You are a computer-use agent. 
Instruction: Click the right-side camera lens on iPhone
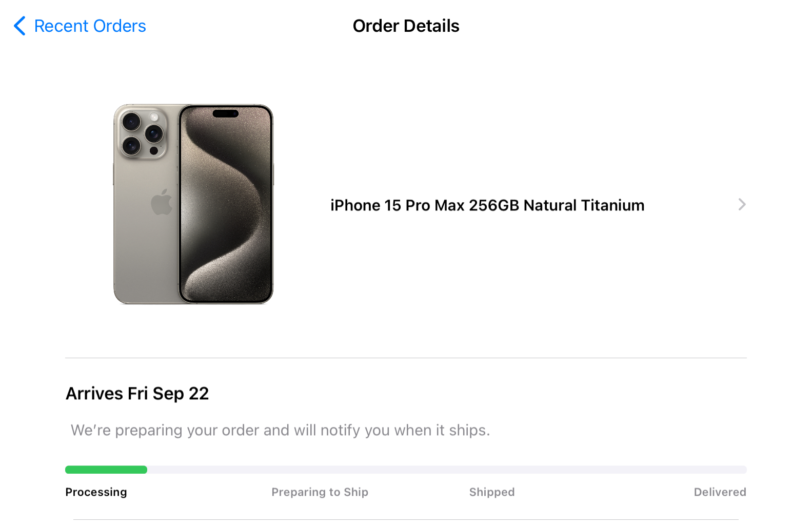pos(154,134)
